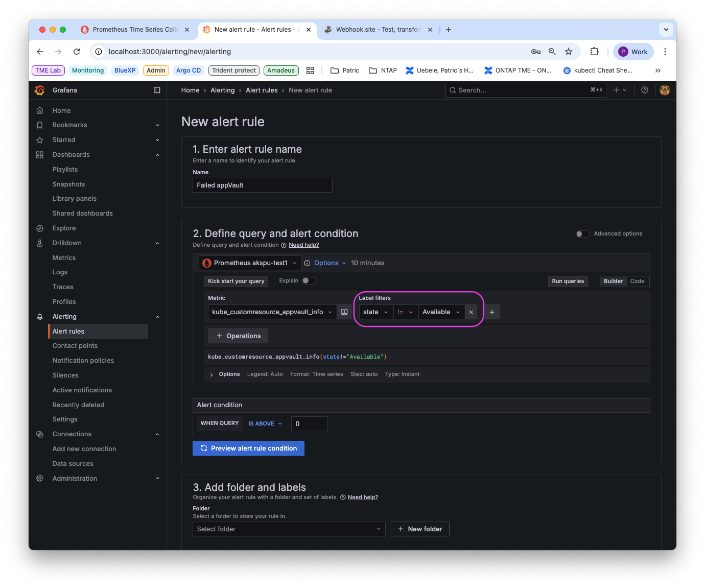
Task: Open the help question mark icon
Action: [x=645, y=90]
